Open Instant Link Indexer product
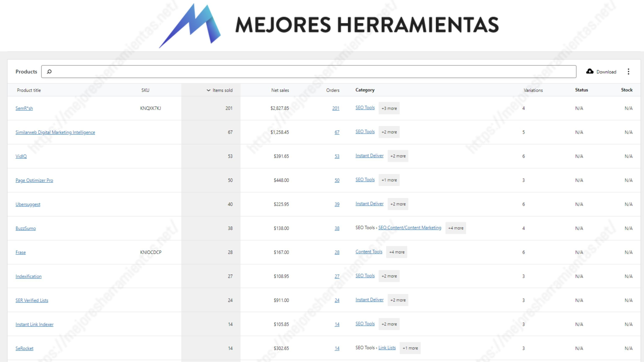 (x=35, y=324)
